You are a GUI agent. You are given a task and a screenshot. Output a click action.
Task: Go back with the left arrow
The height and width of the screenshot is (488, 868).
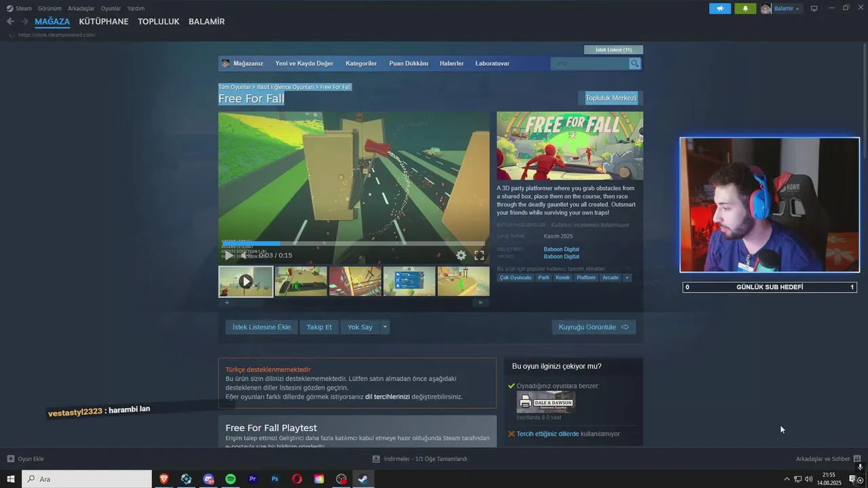coord(10,21)
